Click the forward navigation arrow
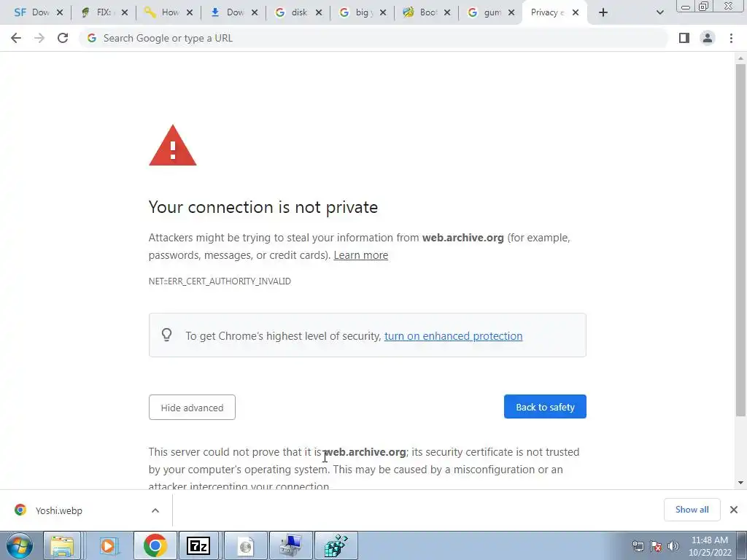This screenshot has height=560, width=747. tap(39, 38)
